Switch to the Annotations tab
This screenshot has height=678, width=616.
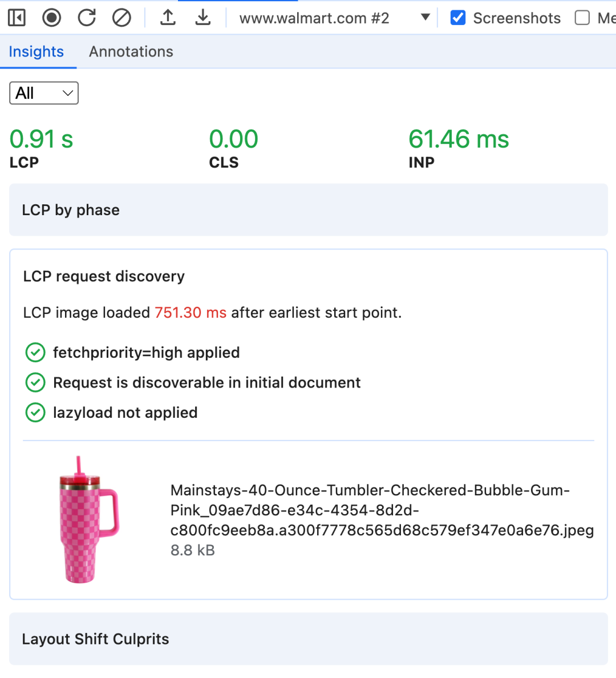(131, 52)
